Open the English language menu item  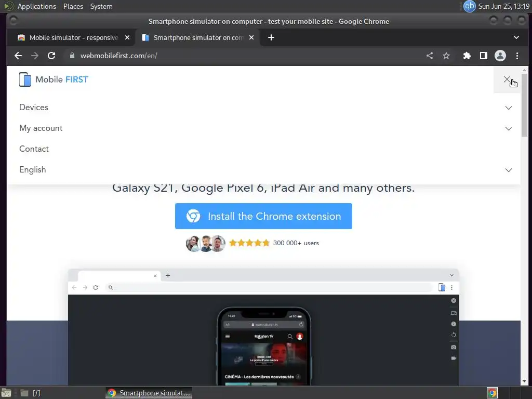click(x=33, y=170)
